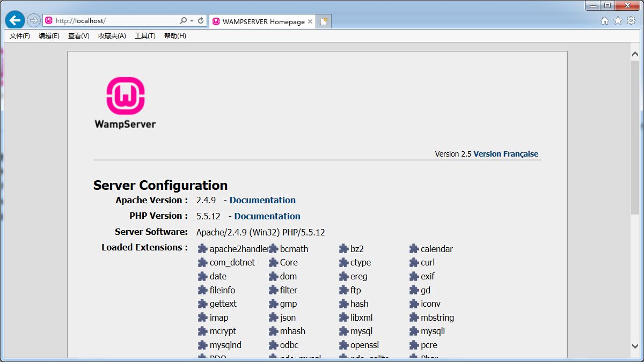The width and height of the screenshot is (644, 362).
Task: Click the Apache/2.4.9 (Win32) PHP/5.5.12 text
Action: pos(261,232)
